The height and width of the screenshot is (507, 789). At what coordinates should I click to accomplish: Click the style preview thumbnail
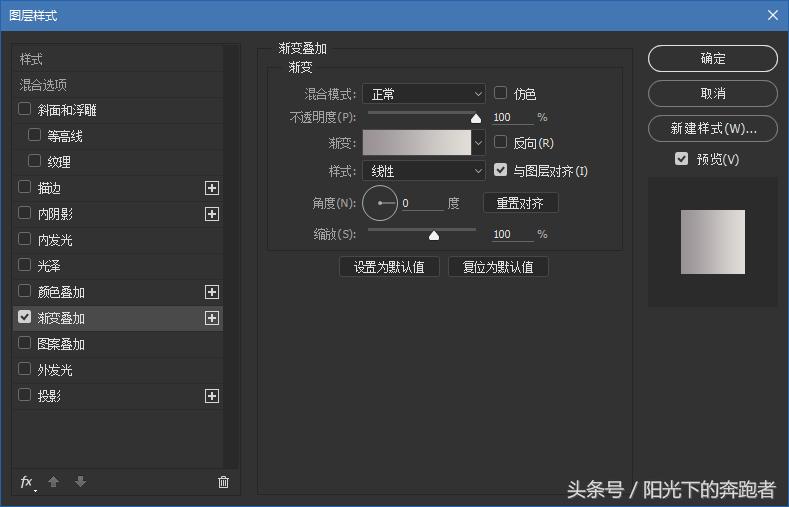point(713,242)
